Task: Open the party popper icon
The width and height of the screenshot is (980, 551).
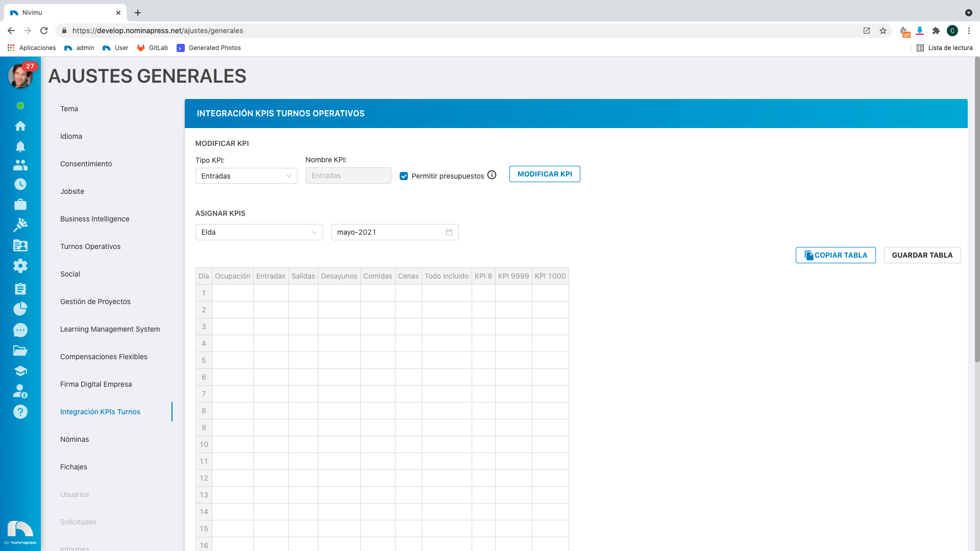Action: pos(20,224)
